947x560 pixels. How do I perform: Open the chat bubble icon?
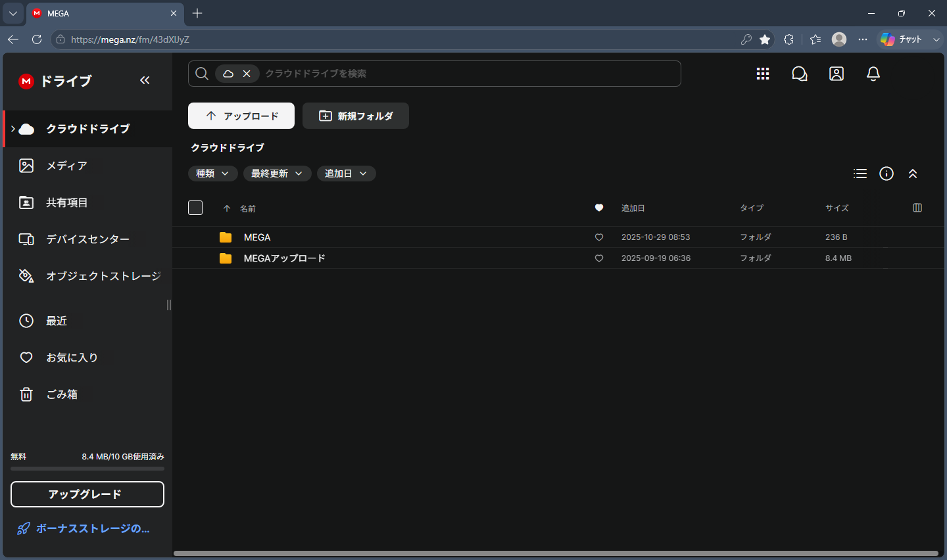click(800, 74)
